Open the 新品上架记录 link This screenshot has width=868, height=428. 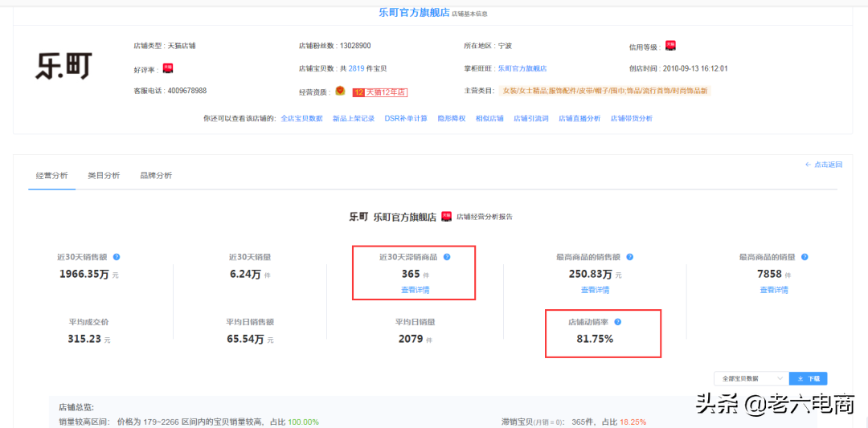[x=354, y=118]
